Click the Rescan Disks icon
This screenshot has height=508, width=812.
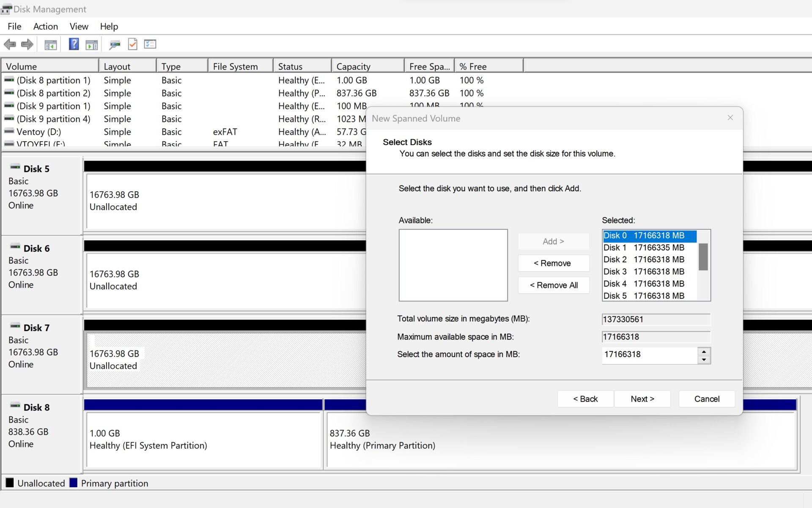coord(115,44)
